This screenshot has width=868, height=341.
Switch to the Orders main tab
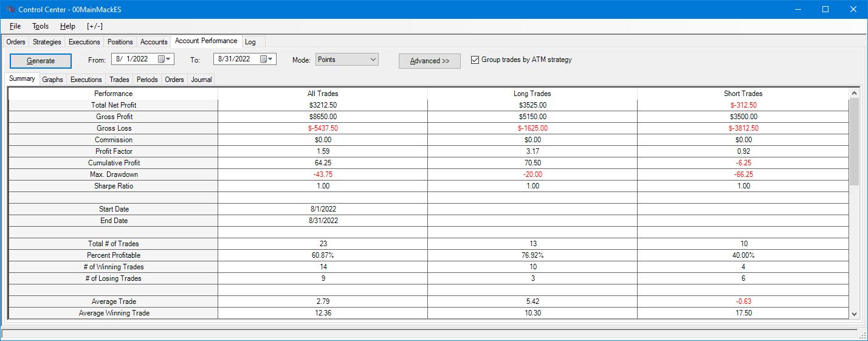pos(16,42)
